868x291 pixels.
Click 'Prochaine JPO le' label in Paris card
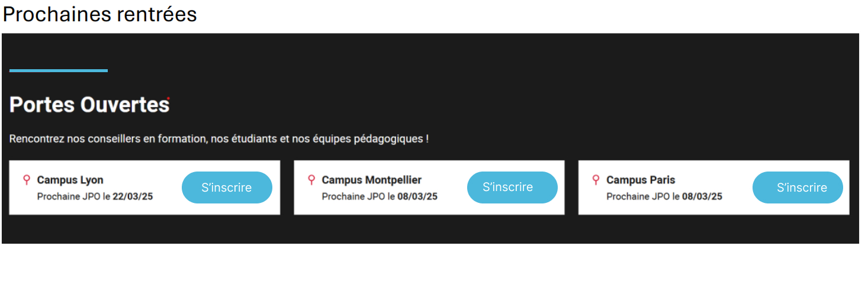[x=643, y=196]
